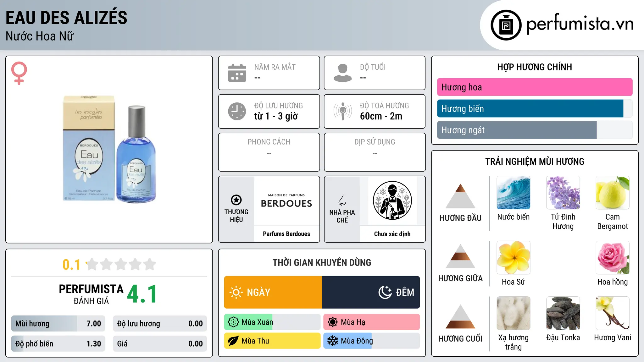Click the sillage icon beside Độ toả hương
The image size is (644, 362).
point(343,111)
